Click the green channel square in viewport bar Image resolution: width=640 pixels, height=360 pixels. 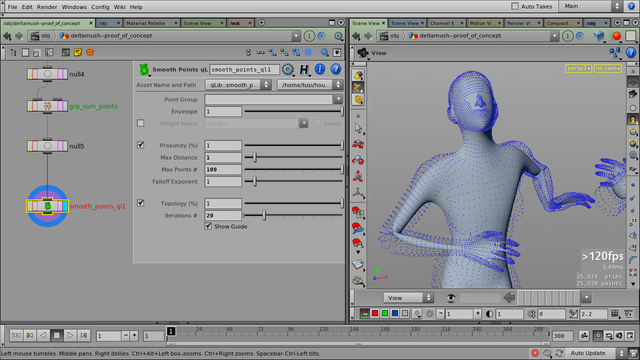click(384, 313)
